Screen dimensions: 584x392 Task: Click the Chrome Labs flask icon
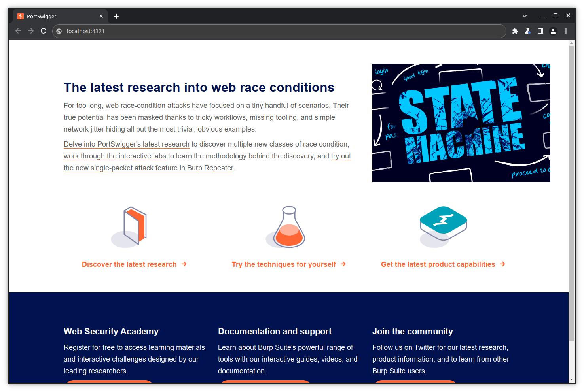tap(528, 31)
